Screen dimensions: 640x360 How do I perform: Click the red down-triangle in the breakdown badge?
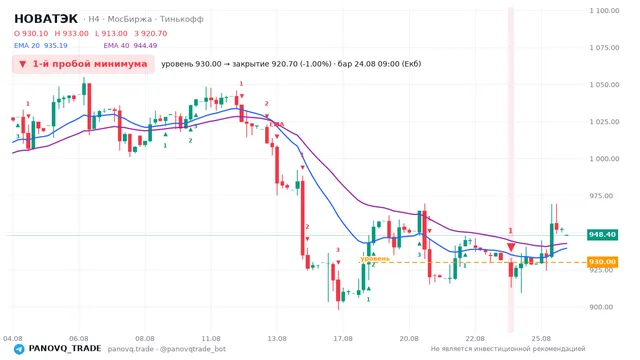[22, 64]
